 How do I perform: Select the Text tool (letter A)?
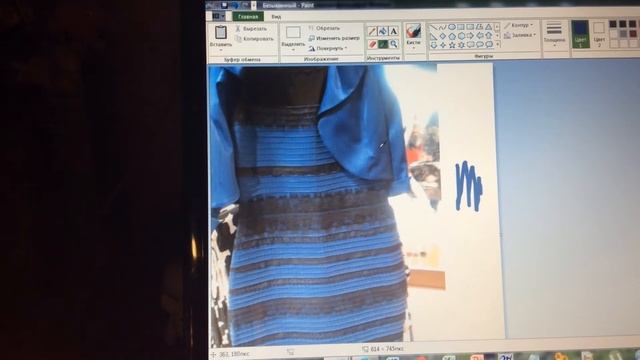coord(393,31)
